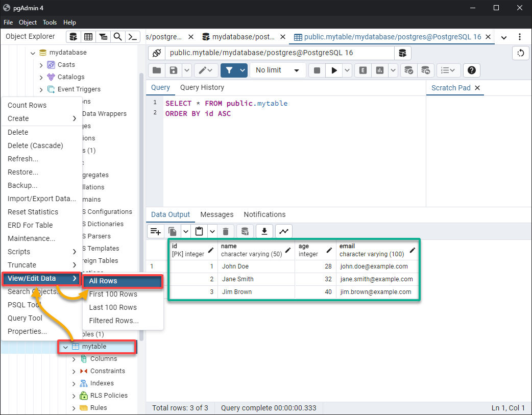Viewport: 532px width, 415px height.
Task: Open the No limit rows dropdown
Action: tap(278, 70)
